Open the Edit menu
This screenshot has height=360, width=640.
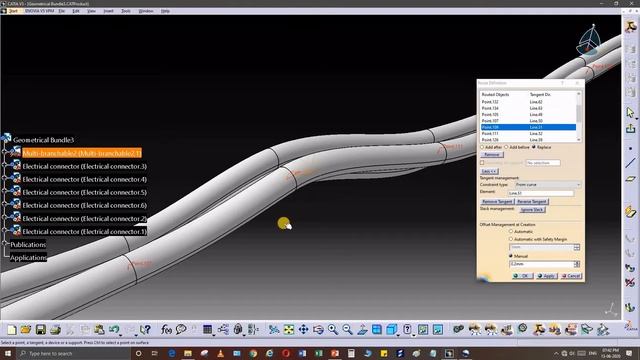pos(76,11)
